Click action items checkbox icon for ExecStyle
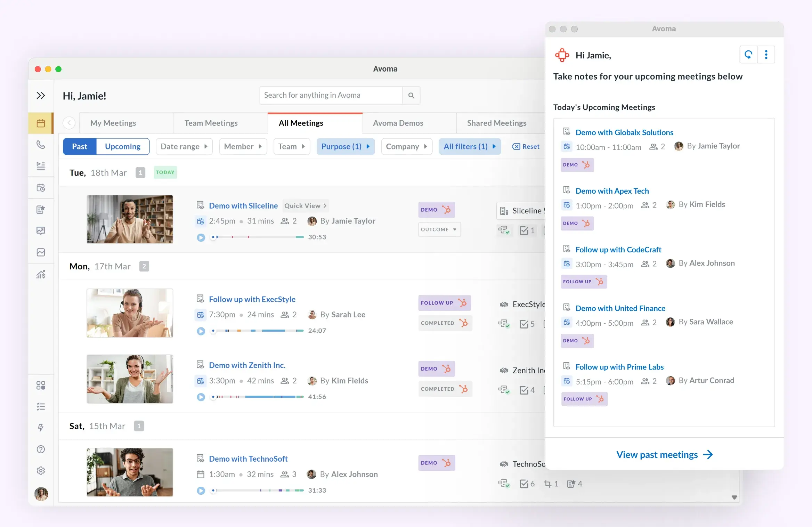 tap(524, 324)
